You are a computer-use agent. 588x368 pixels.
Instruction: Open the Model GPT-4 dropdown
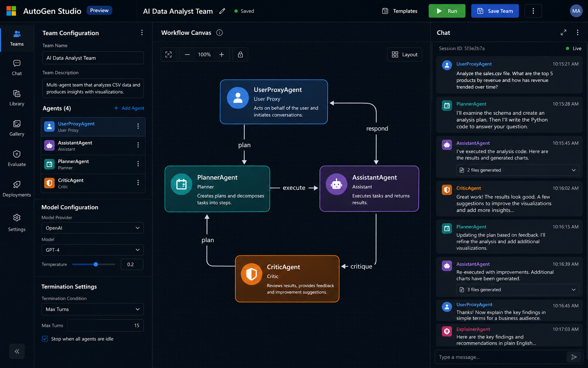(x=92, y=250)
